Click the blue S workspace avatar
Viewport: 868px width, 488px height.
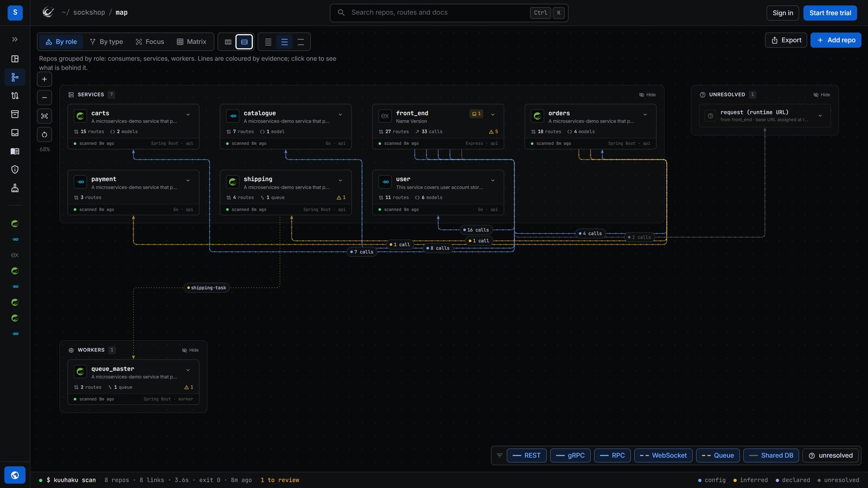(15, 12)
